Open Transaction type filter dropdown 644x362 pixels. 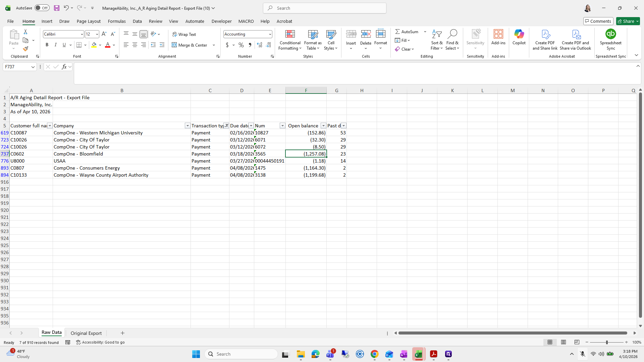(226, 126)
